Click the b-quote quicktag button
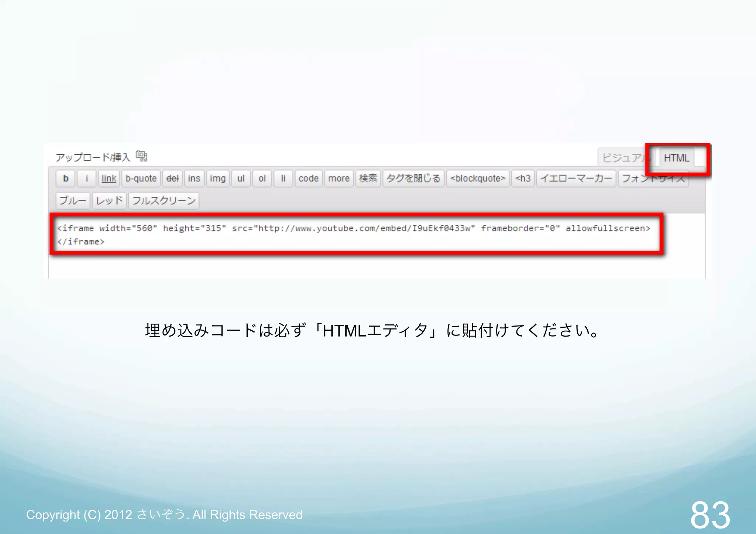756x534 pixels. [x=141, y=179]
